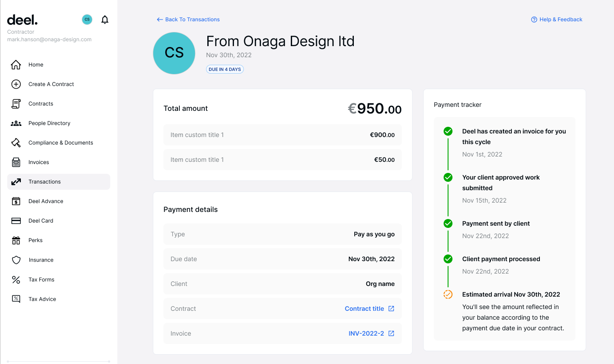Navigate to Compliance & Documents
This screenshot has height=364, width=614.
pos(59,143)
